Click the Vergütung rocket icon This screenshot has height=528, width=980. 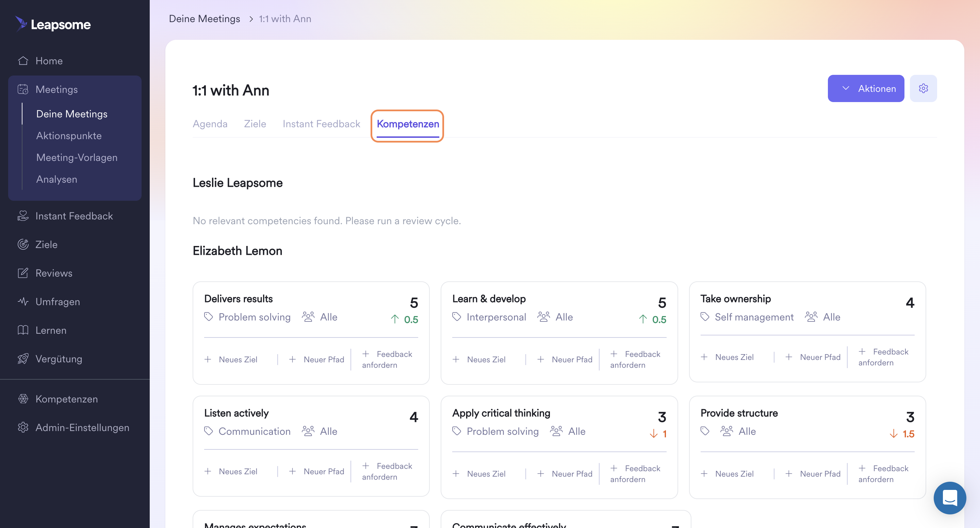[x=23, y=359]
